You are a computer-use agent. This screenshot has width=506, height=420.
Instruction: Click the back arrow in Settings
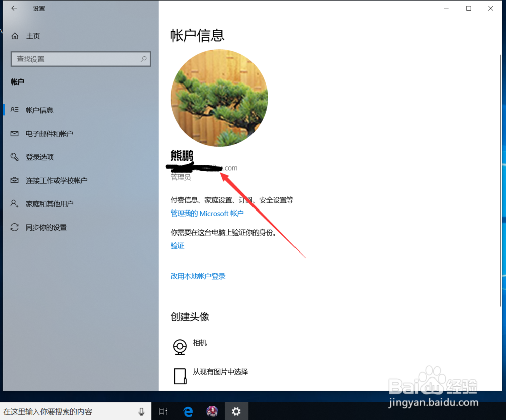tap(14, 8)
